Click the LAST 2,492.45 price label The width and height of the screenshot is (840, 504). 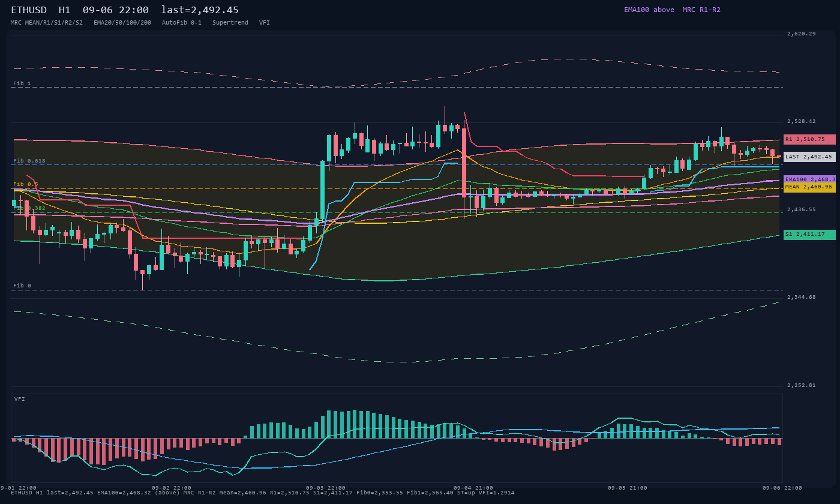809,157
